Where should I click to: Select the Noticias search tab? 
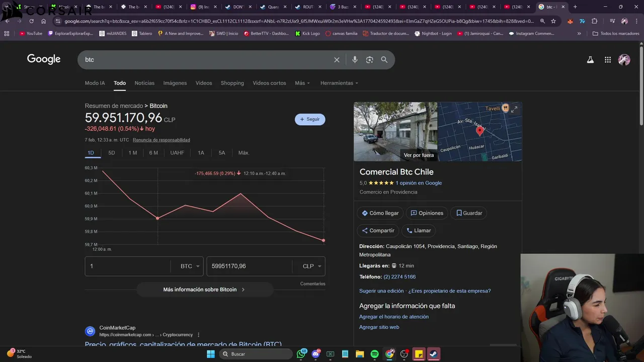coord(144,83)
